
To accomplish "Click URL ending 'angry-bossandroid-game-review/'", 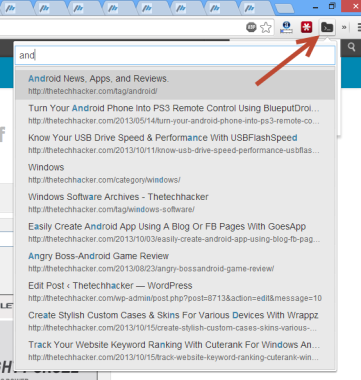I will [x=151, y=269].
